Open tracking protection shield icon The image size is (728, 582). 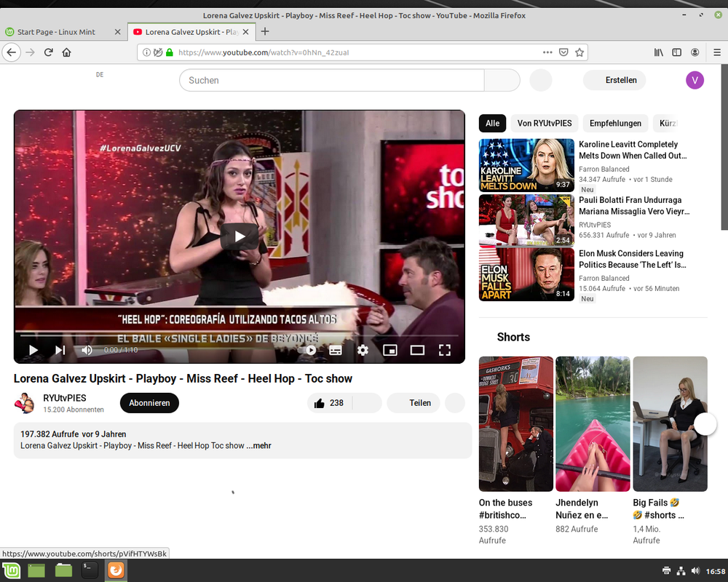click(158, 52)
